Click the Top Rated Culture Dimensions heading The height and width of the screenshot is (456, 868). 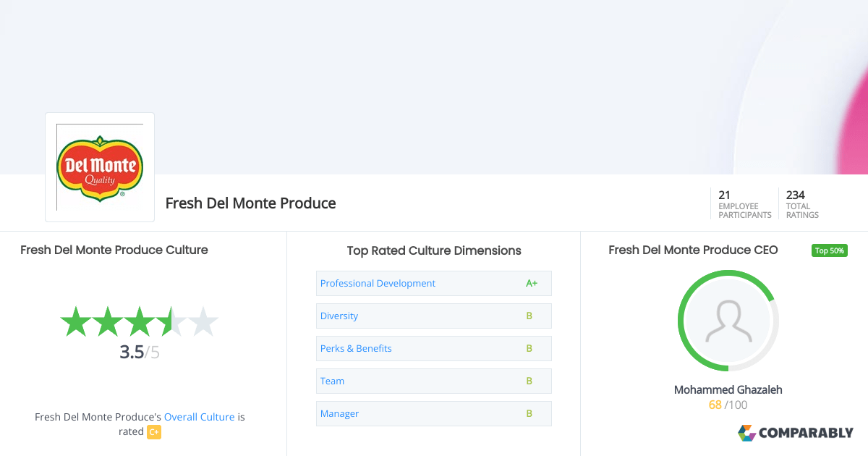click(434, 250)
